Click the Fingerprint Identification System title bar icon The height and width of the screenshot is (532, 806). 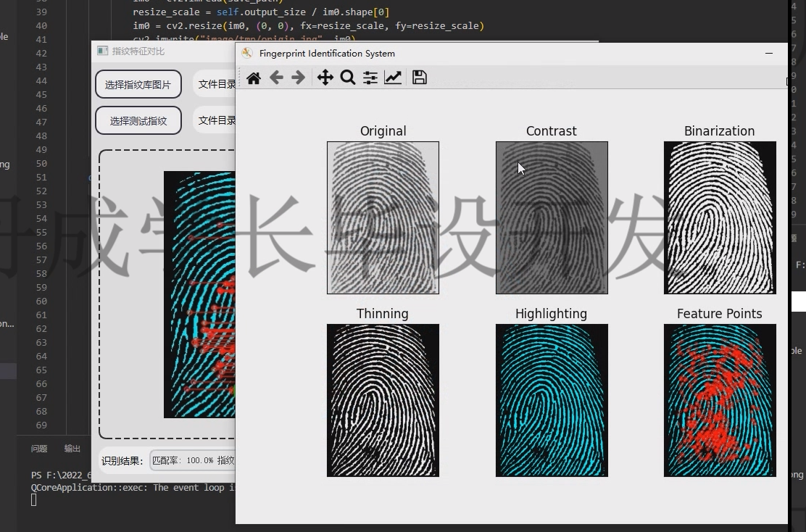coord(246,53)
